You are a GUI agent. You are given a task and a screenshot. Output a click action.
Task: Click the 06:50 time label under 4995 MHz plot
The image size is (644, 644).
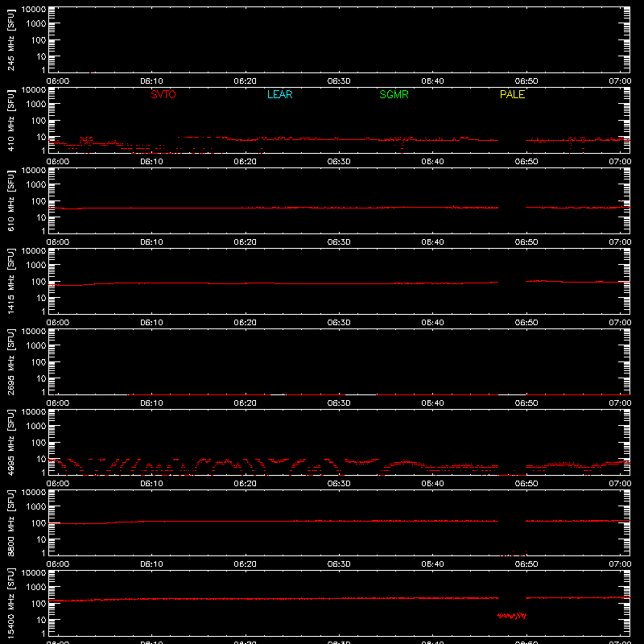click(x=526, y=484)
